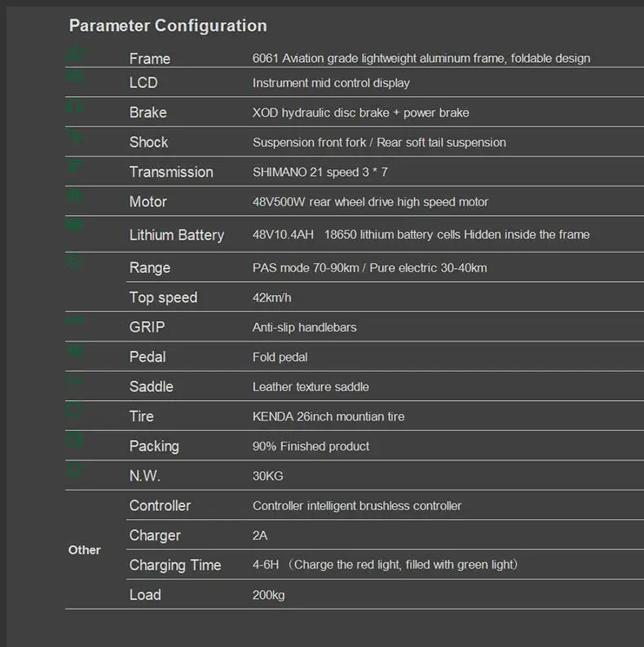Click the green Pedal row icon
This screenshot has height=647, width=644.
click(x=75, y=350)
